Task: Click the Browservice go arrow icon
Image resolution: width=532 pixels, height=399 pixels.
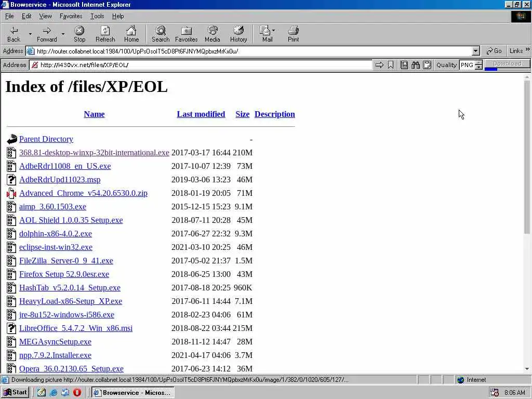Action: coord(379,65)
